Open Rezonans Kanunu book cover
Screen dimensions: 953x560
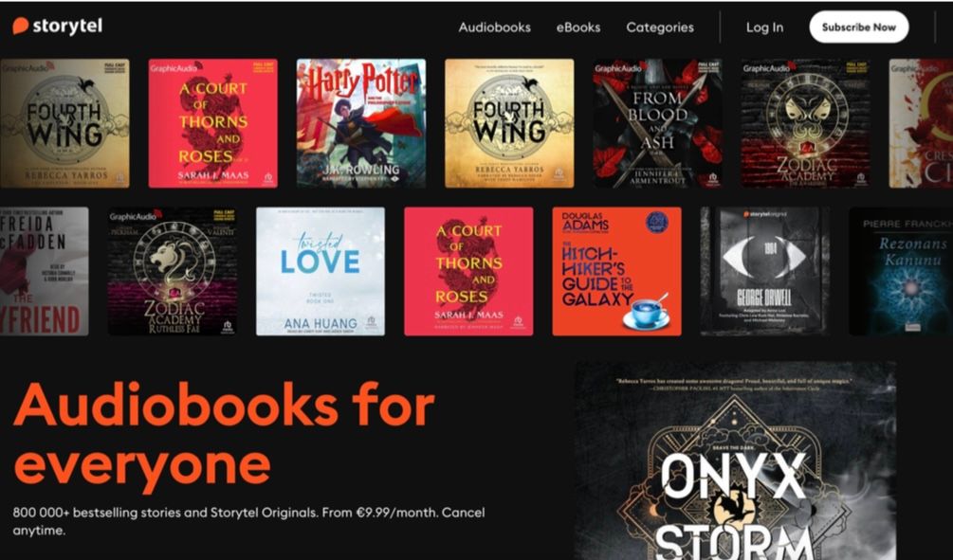pos(901,271)
